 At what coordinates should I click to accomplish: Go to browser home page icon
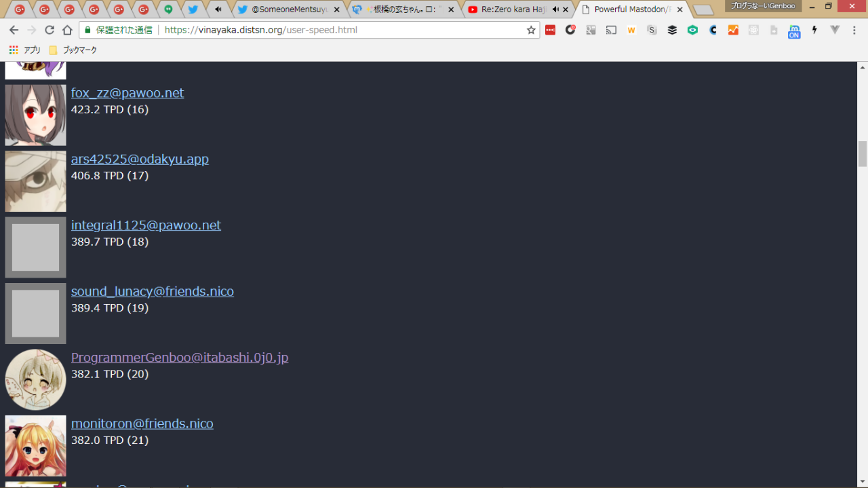tap(67, 30)
